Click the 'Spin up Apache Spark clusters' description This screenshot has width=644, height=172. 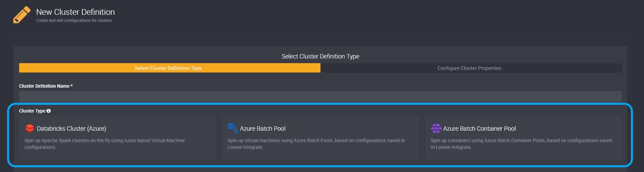[x=105, y=144]
